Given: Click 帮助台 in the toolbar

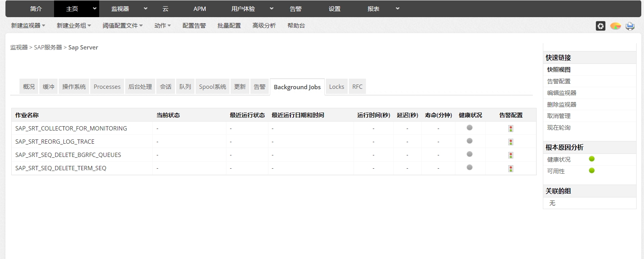Looking at the screenshot, I should 296,26.
